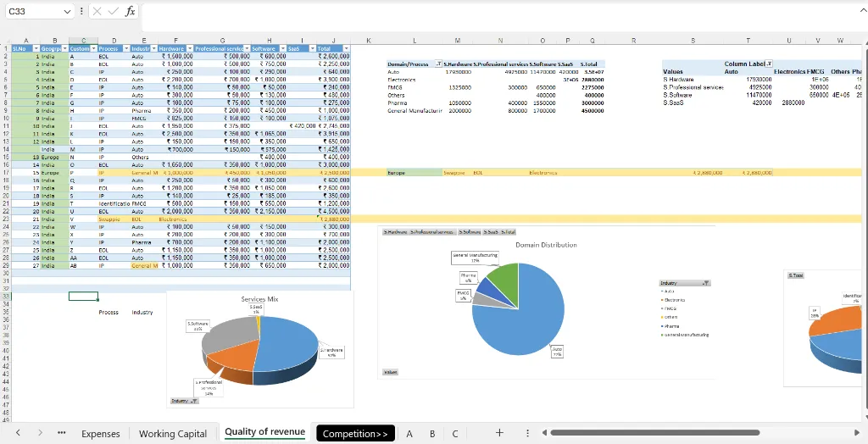Open the Competition>> sheet tab
This screenshot has width=868, height=444.
355,433
